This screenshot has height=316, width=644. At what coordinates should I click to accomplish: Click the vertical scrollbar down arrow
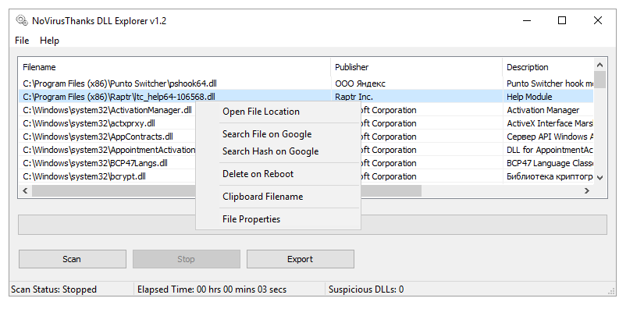tap(600, 177)
